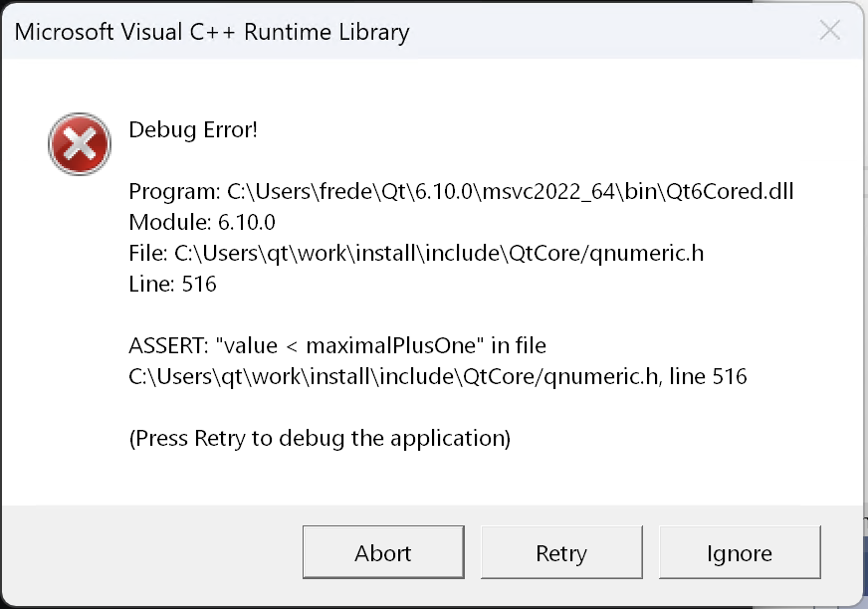Image resolution: width=868 pixels, height=609 pixels.
Task: Click the Debug Error! heading text
Action: [x=193, y=130]
